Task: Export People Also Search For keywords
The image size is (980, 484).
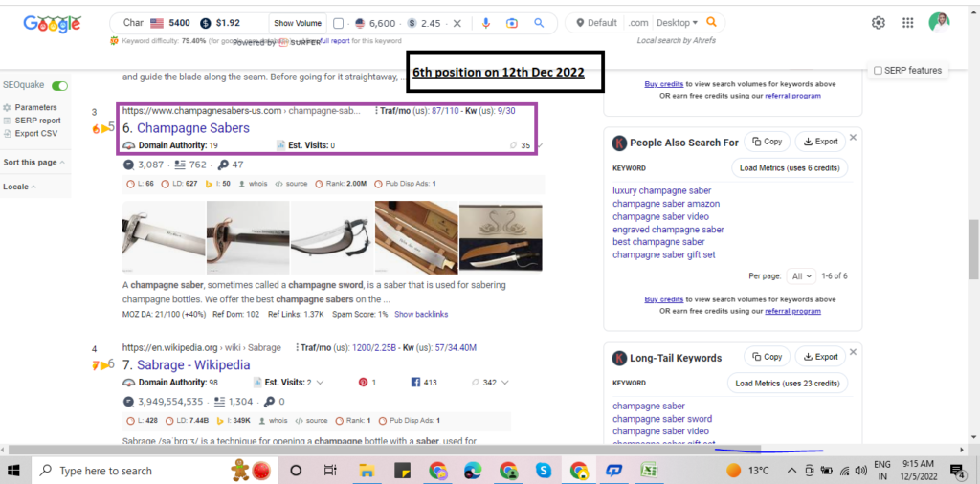Action: click(820, 142)
